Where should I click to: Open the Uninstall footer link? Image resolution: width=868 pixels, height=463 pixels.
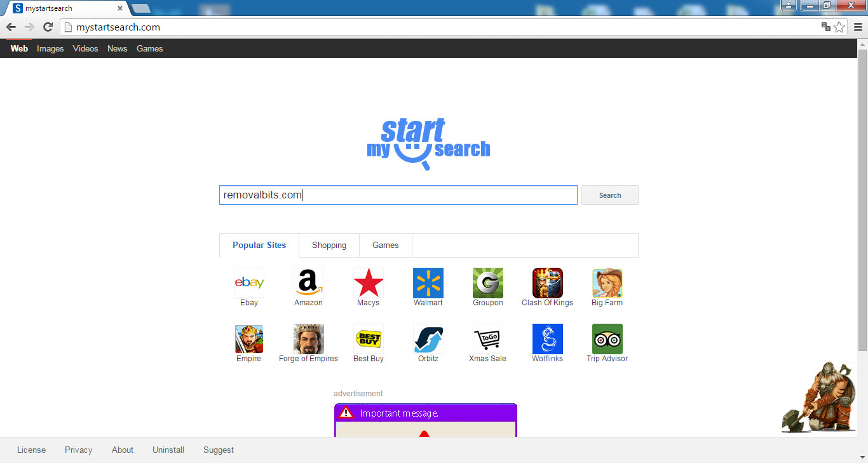coord(168,450)
